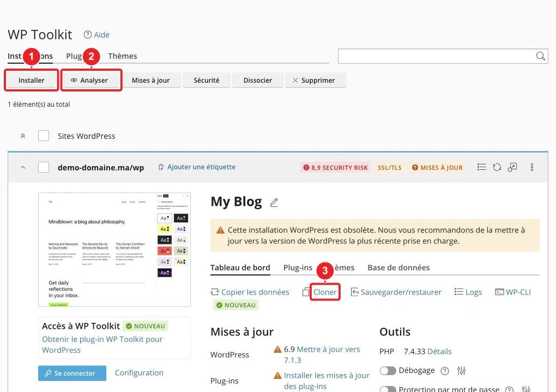Open the three-dot more actions menu
The height and width of the screenshot is (392, 556).
[532, 167]
